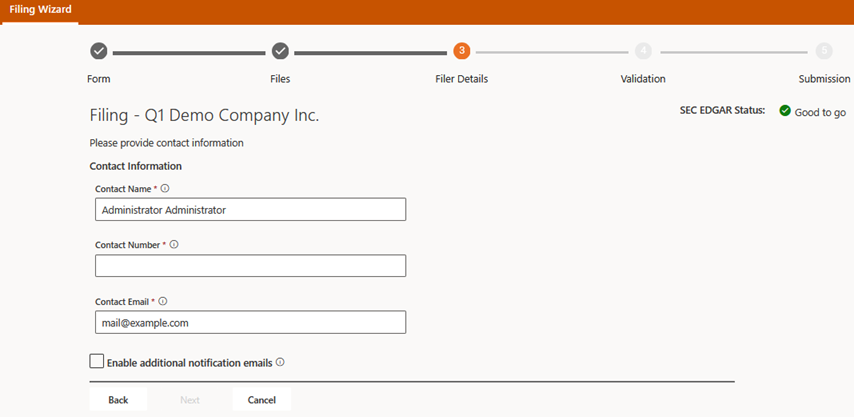
Task: Click the Form step checkmark circle
Action: [99, 51]
